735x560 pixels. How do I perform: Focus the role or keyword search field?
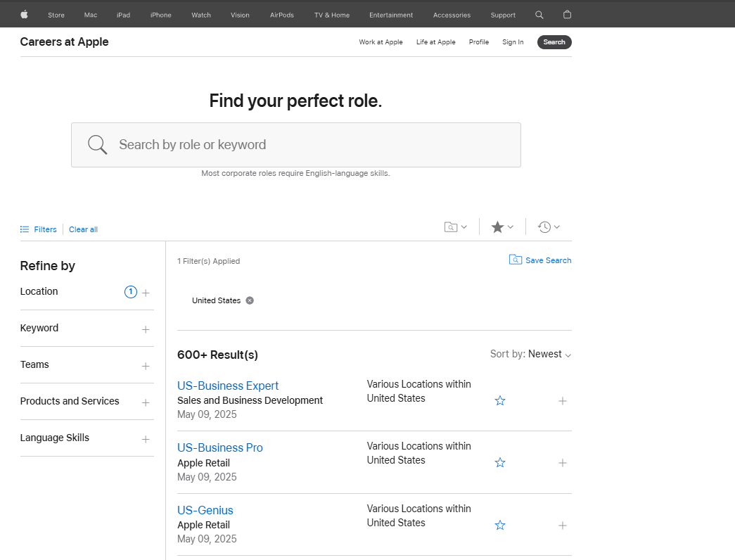pos(296,145)
